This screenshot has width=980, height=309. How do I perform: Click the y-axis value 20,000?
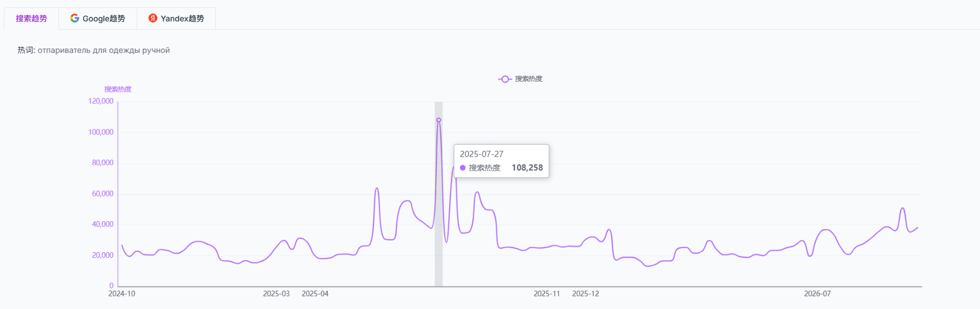click(x=103, y=255)
